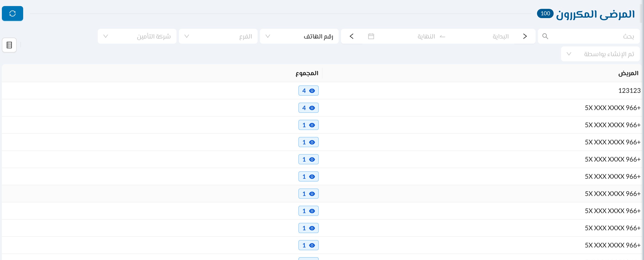Click the المجموع column header
The height and width of the screenshot is (260, 644).
click(307, 73)
